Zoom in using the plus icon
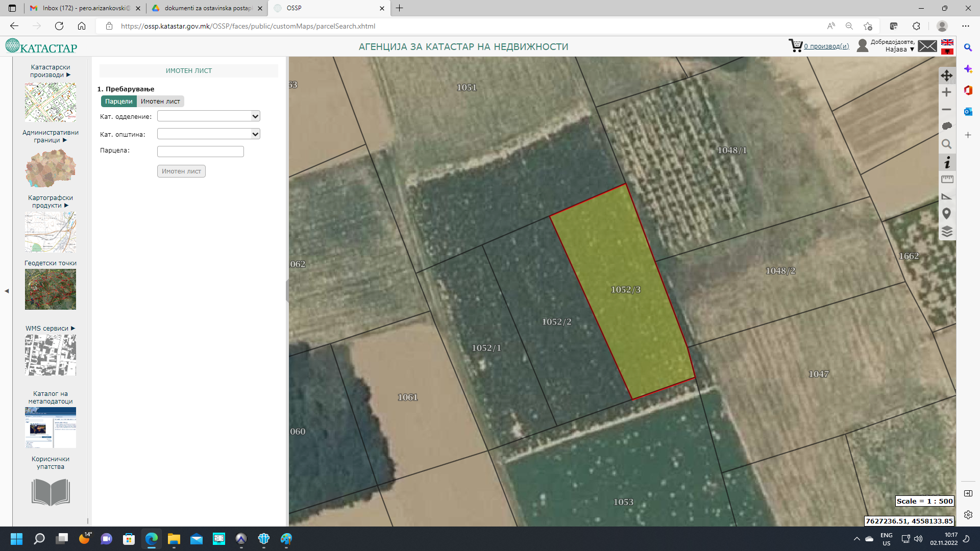This screenshot has height=551, width=980. pos(947,92)
